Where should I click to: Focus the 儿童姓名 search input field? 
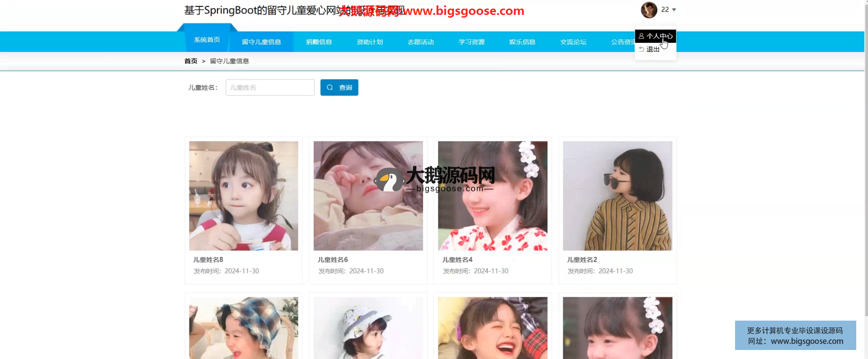point(270,88)
